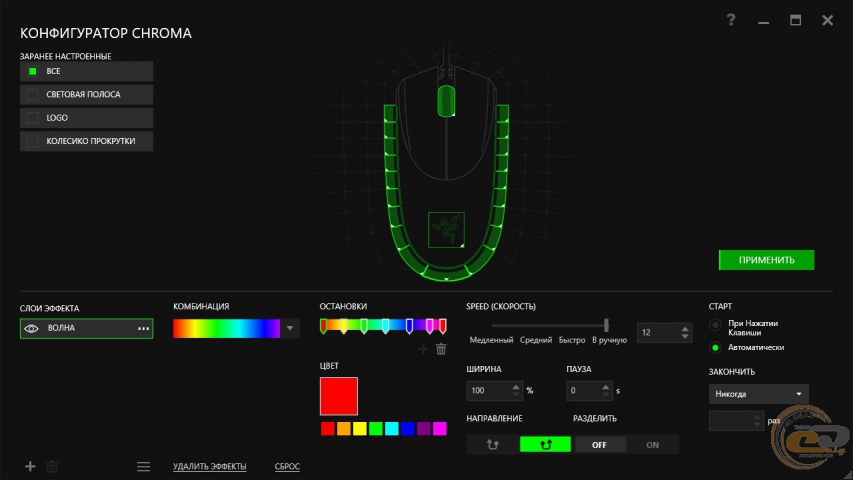853x480 pixels.
Task: Increase the pause seconds stepper
Action: [605, 387]
